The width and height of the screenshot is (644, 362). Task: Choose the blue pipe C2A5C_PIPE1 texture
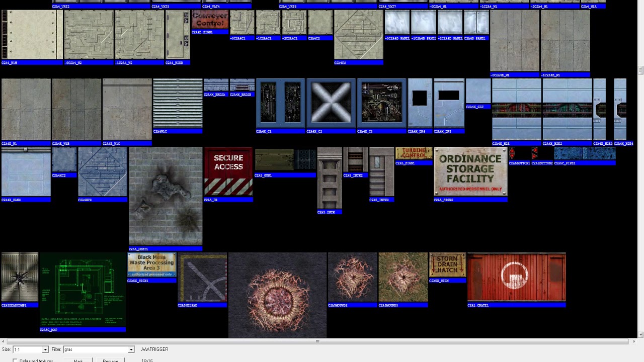click(x=585, y=153)
